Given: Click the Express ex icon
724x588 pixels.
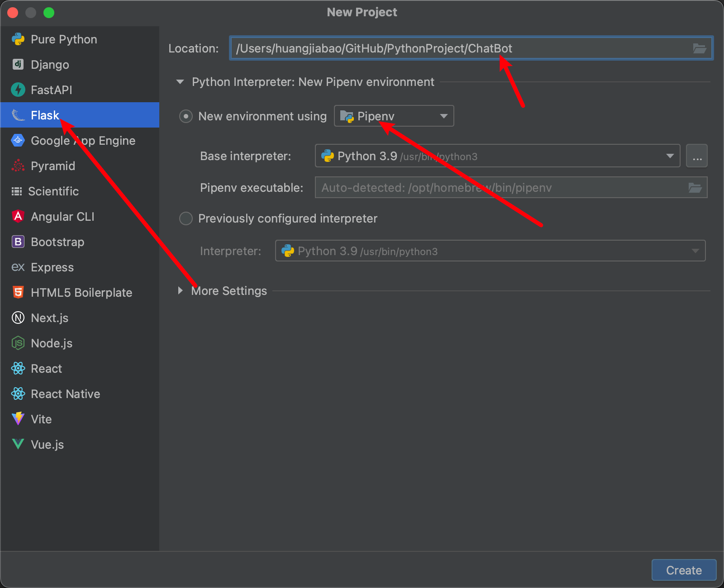Looking at the screenshot, I should coord(18,267).
